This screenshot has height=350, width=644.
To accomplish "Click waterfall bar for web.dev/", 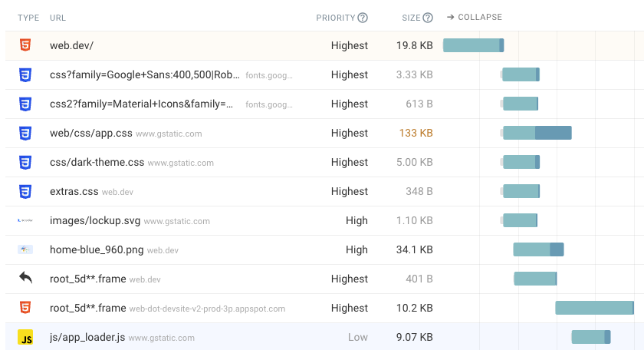I will 473,45.
